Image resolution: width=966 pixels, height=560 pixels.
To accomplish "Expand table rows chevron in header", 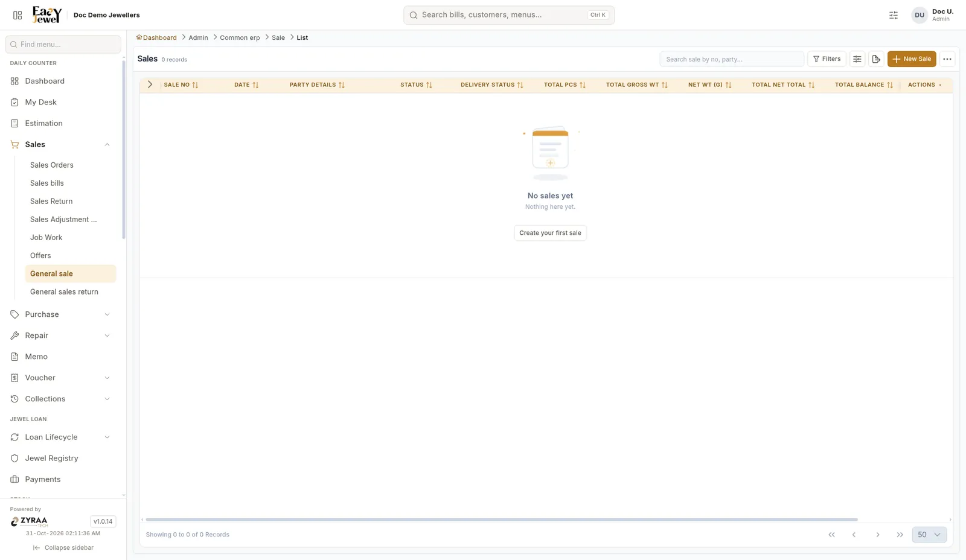I will tap(150, 85).
